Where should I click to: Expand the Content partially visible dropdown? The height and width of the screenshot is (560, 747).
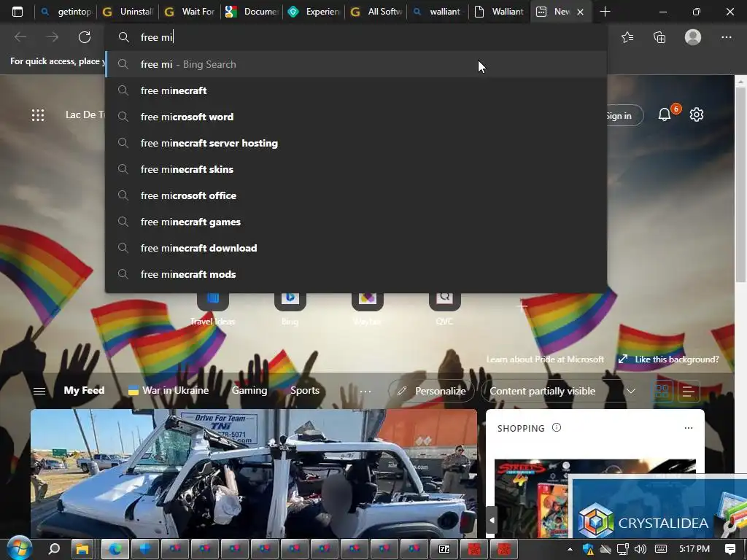[562, 391]
